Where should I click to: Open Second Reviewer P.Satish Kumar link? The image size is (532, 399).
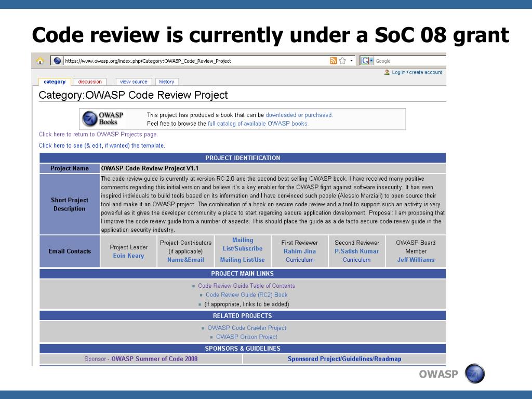356,251
